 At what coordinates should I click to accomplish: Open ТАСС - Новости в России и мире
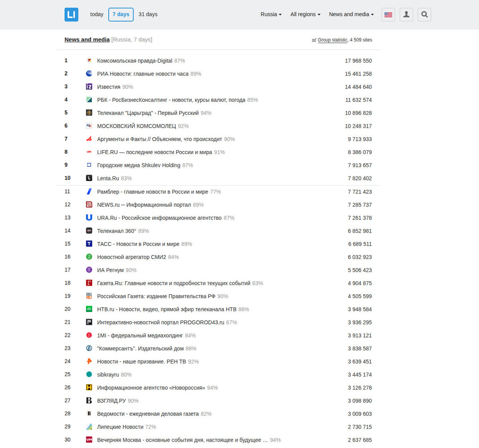[138, 244]
